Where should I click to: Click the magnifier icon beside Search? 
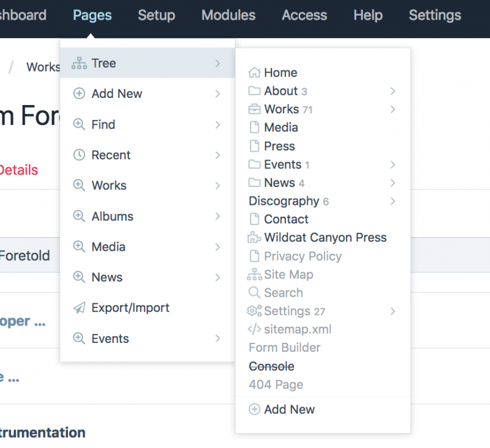pyautogui.click(x=254, y=293)
